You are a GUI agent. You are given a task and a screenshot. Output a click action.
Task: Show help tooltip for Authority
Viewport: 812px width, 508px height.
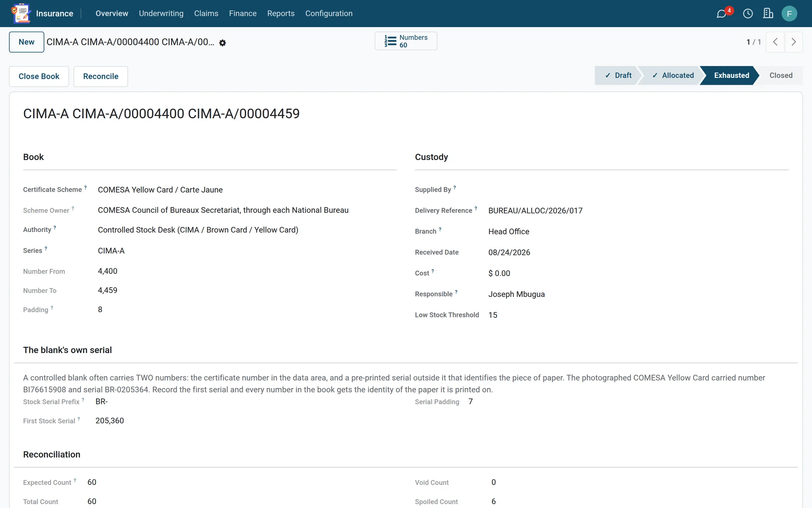[x=55, y=228]
